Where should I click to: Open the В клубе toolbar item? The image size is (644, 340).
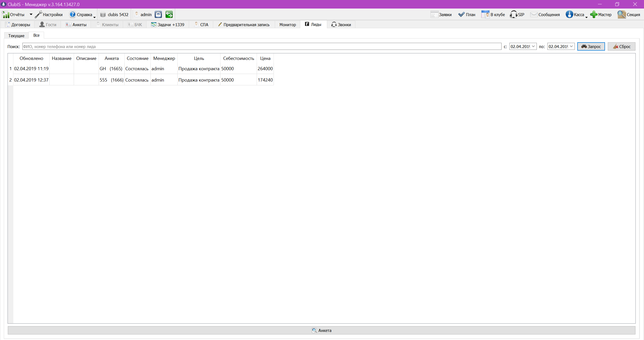(493, 15)
